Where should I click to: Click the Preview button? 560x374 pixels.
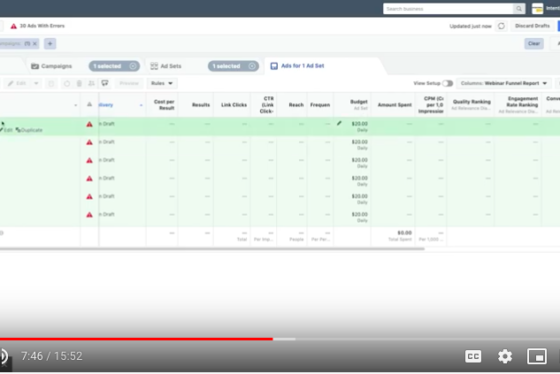click(129, 83)
